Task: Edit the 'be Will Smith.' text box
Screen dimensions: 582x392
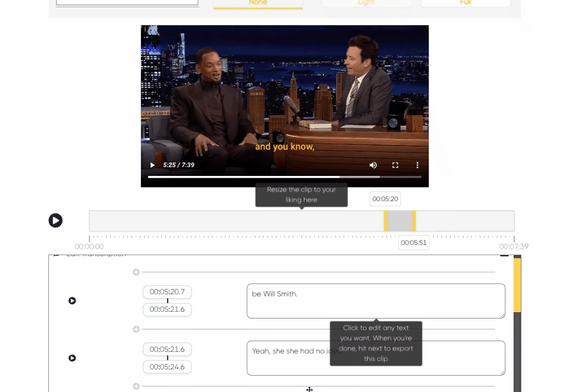Action: 376,301
